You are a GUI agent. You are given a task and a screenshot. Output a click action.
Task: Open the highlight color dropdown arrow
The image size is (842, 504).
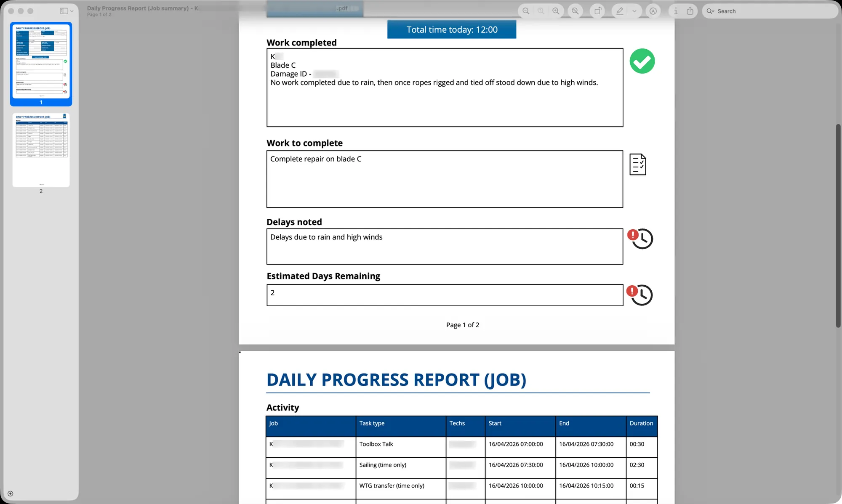(x=634, y=11)
